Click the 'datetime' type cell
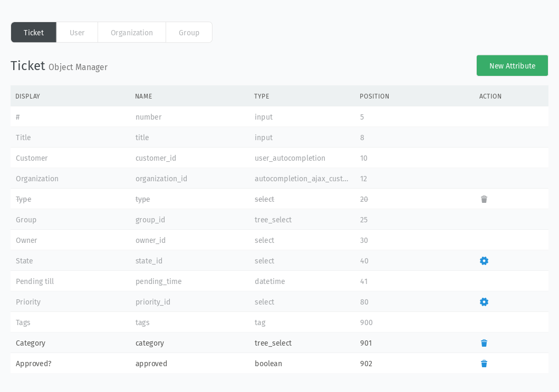559x392 pixels. (x=269, y=281)
